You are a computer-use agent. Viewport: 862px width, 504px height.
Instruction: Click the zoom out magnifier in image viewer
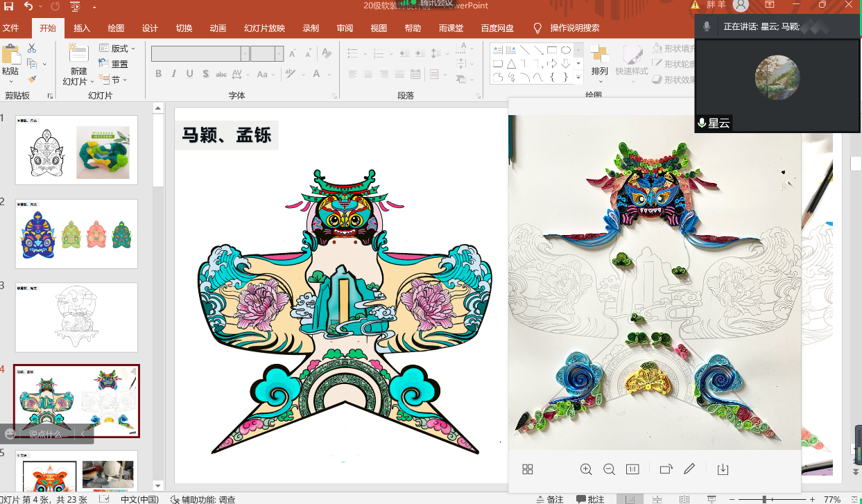click(x=609, y=469)
